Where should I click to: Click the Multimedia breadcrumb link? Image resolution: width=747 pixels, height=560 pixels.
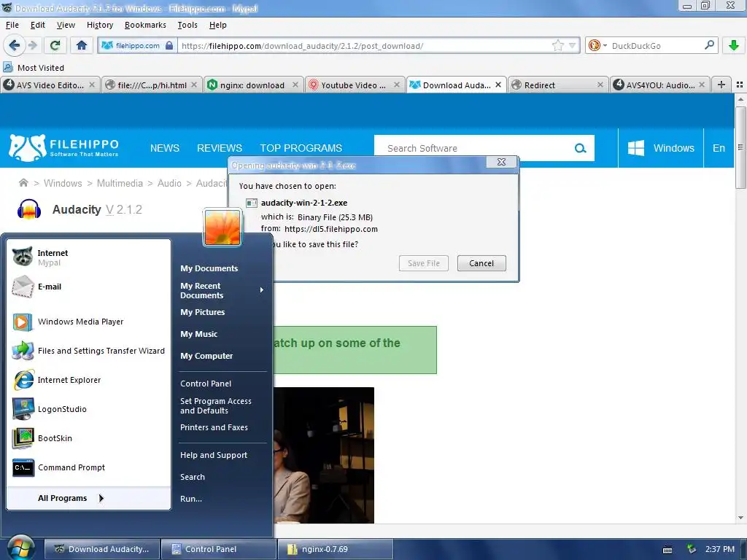[120, 183]
